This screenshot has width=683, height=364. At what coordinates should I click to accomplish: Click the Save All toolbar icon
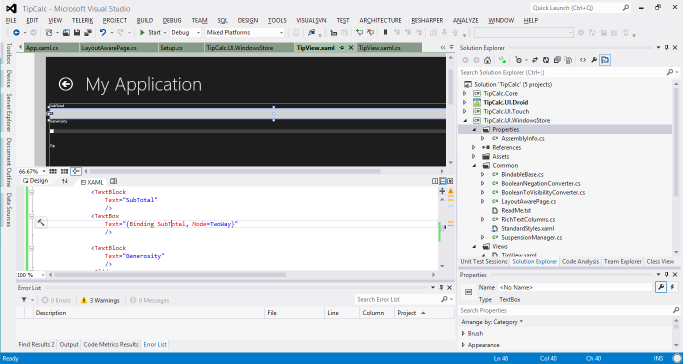pyautogui.click(x=88, y=32)
